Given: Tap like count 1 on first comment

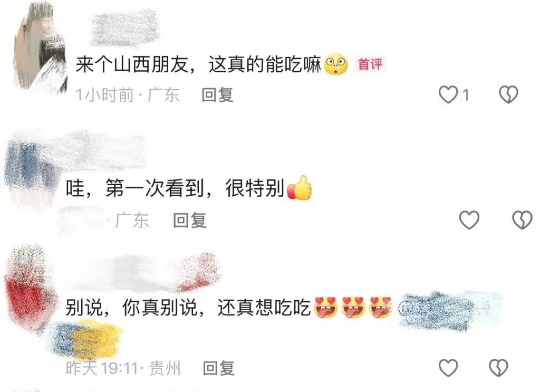Looking at the screenshot, I should tap(466, 95).
